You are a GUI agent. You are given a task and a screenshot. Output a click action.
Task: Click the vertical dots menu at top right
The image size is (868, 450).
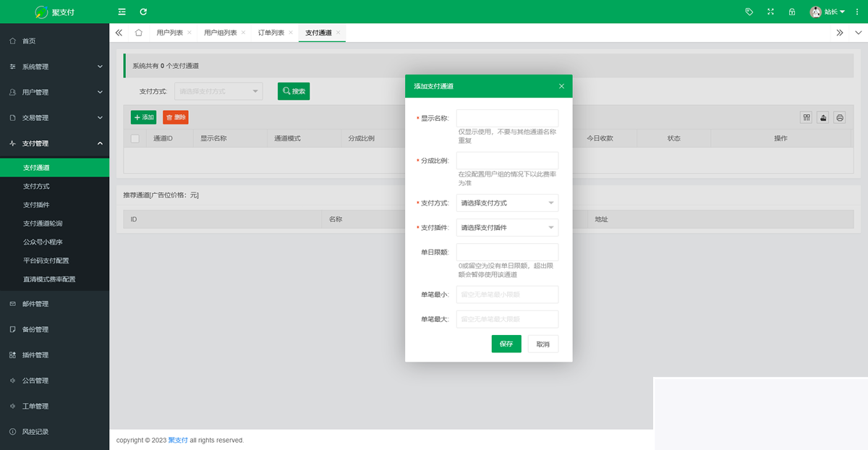click(x=857, y=12)
